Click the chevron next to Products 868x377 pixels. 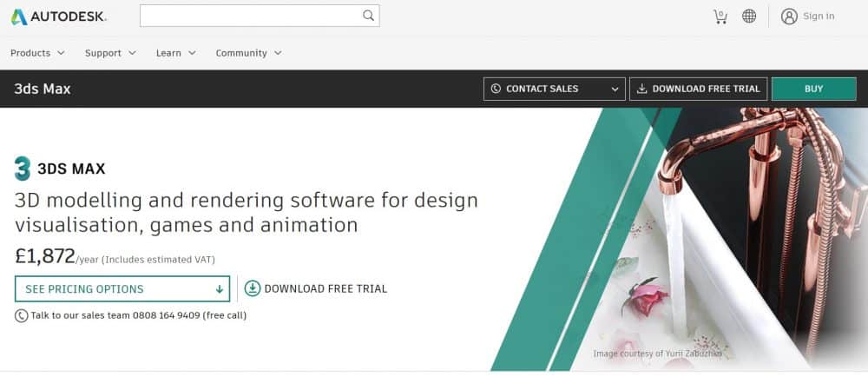tap(61, 53)
